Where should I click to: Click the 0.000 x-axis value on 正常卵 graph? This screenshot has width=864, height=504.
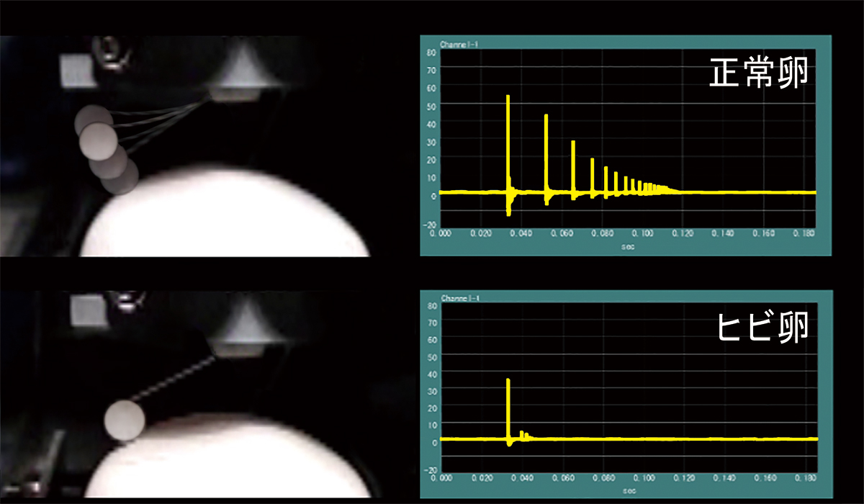442,233
